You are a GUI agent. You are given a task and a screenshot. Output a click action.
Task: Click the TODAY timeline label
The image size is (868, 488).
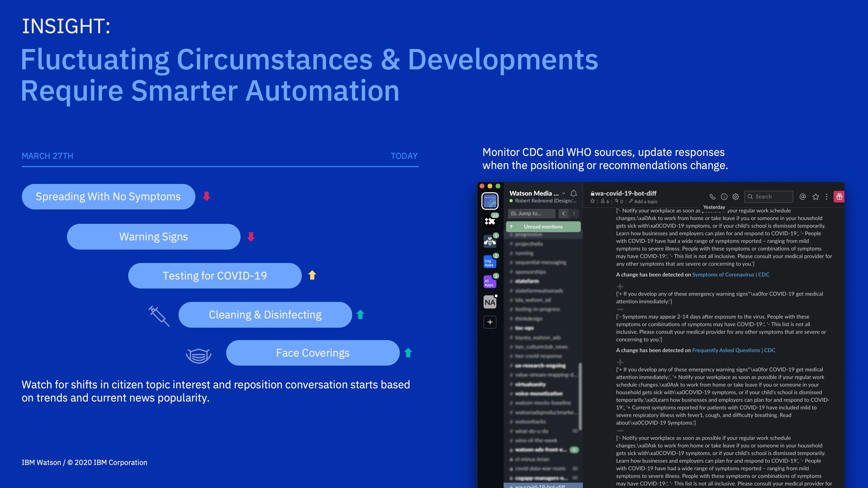click(x=404, y=156)
